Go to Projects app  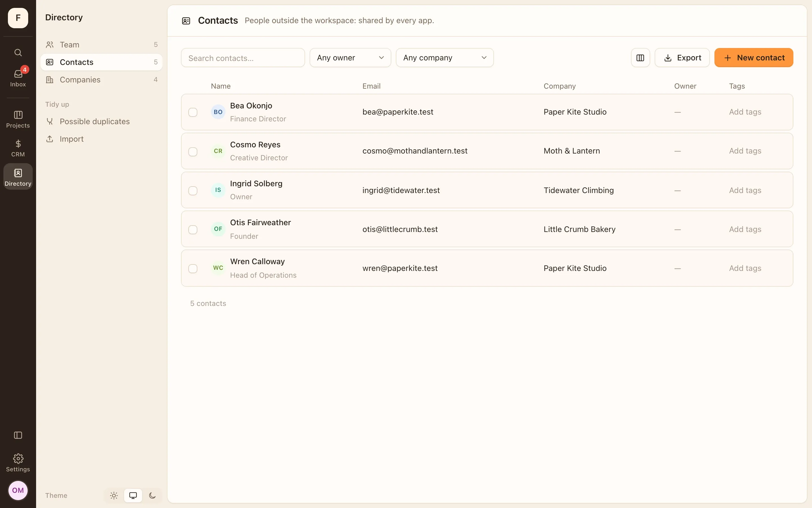pyautogui.click(x=18, y=119)
